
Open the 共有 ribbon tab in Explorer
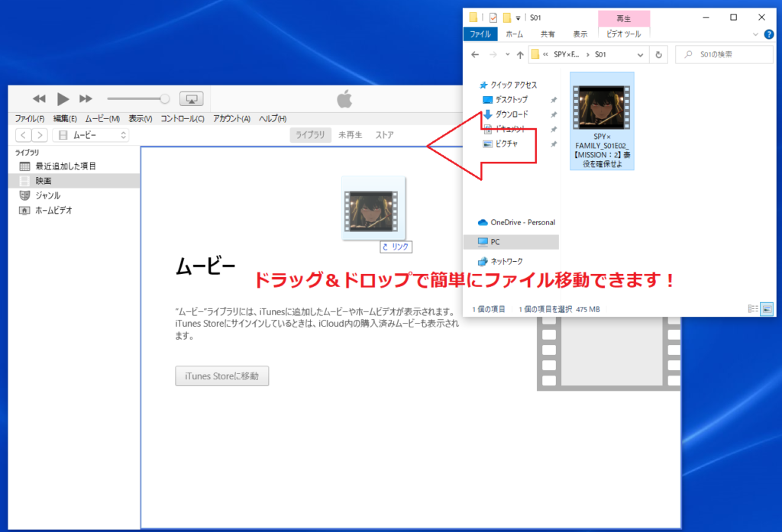[x=548, y=34]
